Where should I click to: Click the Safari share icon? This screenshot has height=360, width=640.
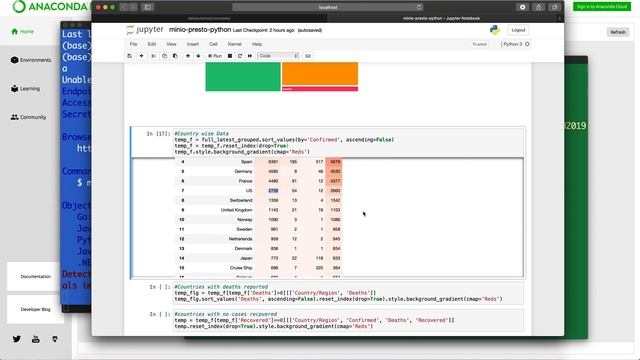tap(538, 7)
